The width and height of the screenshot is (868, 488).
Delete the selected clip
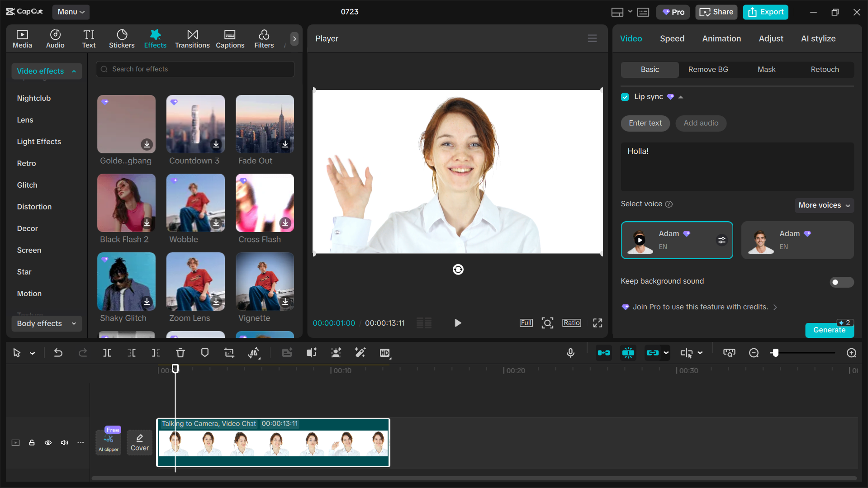(180, 353)
